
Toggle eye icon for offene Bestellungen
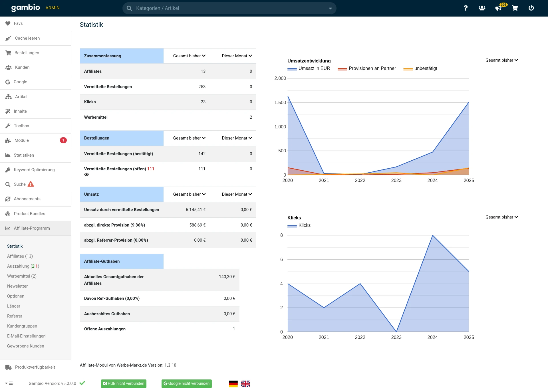tap(86, 175)
